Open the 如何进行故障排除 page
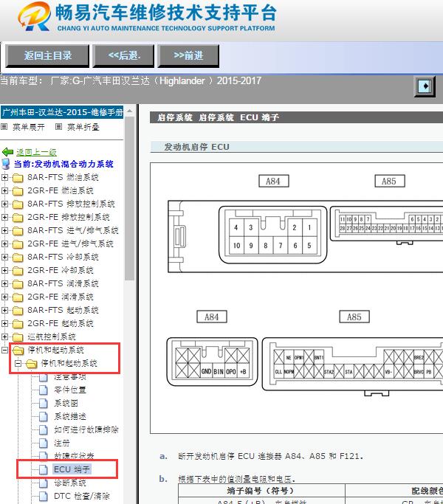This screenshot has height=504, width=443. (x=86, y=429)
